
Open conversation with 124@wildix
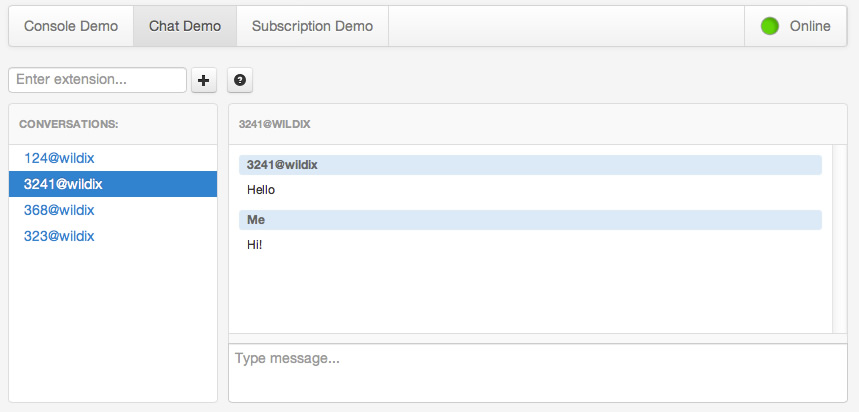(59, 158)
